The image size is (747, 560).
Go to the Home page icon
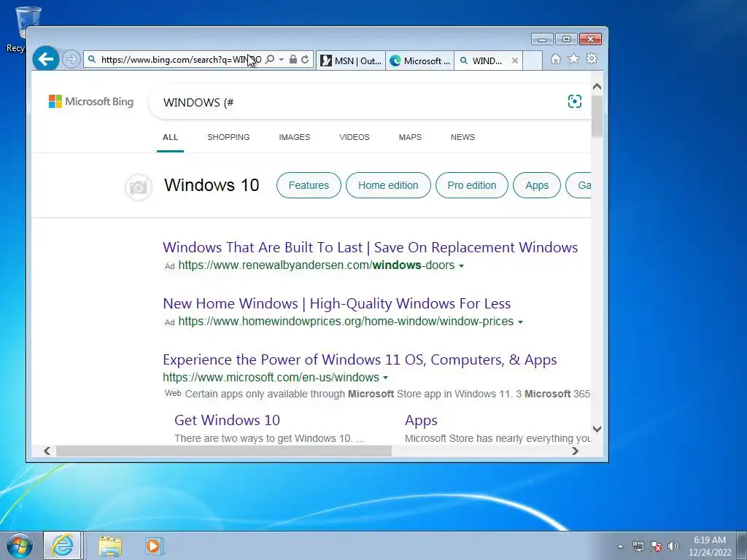click(x=555, y=59)
